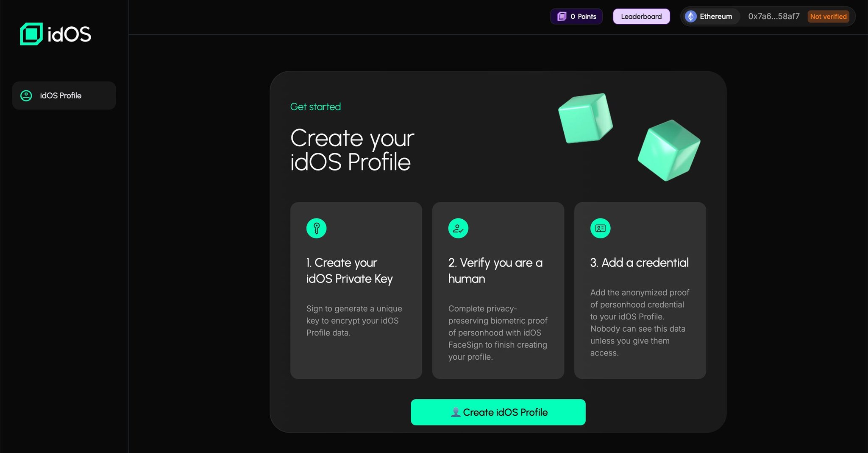The height and width of the screenshot is (453, 868).
Task: Expand the connected wallet account options
Action: click(773, 17)
